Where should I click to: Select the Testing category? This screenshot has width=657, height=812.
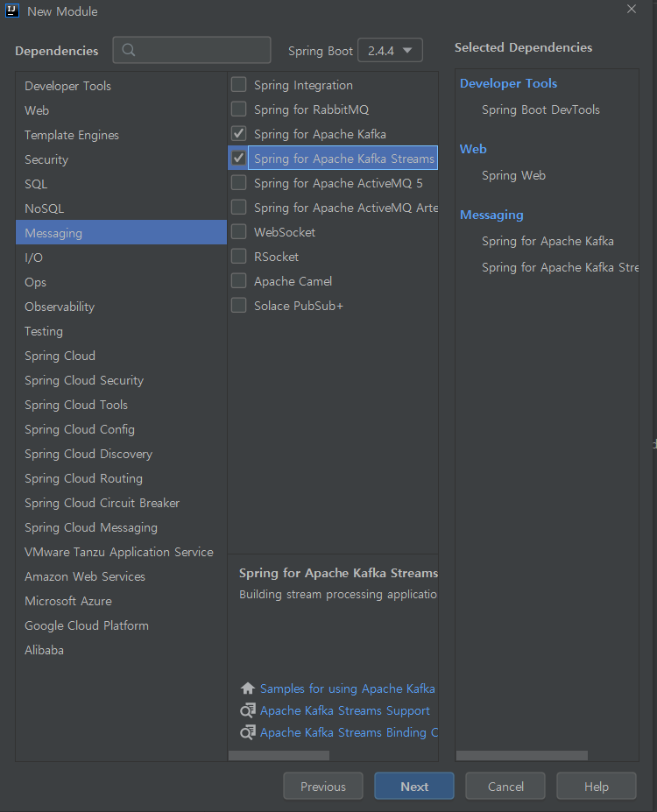121,331
